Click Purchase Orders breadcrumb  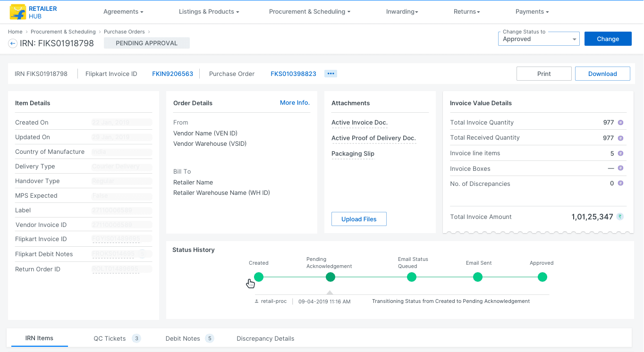[x=124, y=32]
